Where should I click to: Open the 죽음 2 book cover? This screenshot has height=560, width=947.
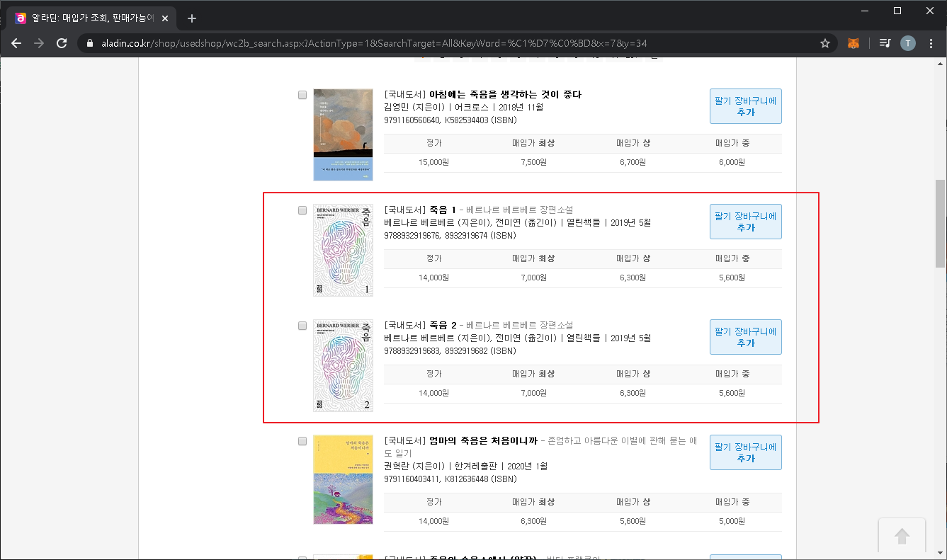(343, 365)
